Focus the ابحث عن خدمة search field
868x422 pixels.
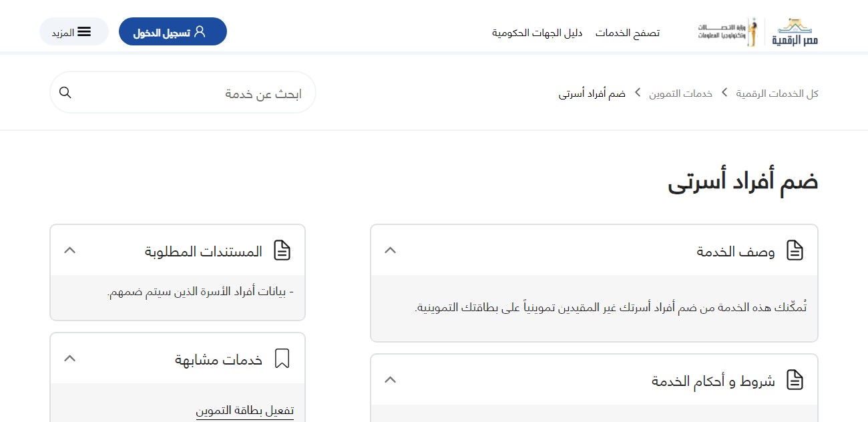194,93
